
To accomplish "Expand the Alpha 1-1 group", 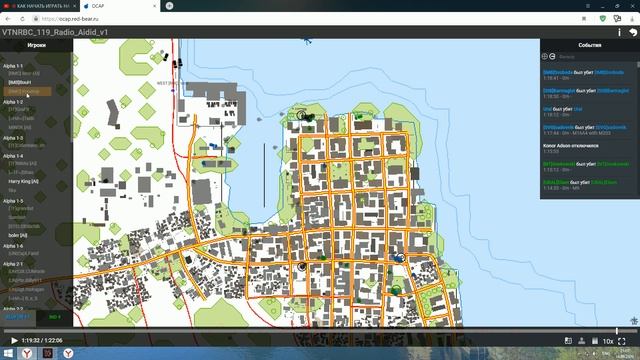I will [x=13, y=66].
